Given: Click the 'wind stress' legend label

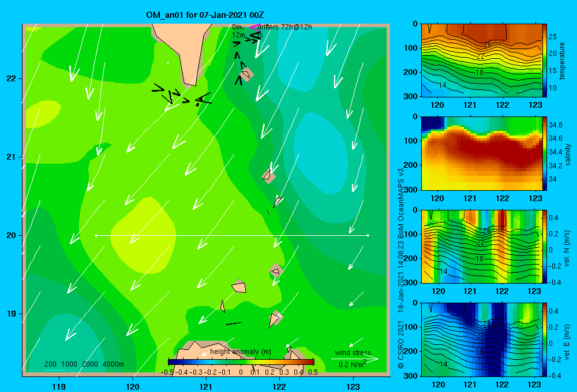Looking at the screenshot, I should tap(353, 352).
